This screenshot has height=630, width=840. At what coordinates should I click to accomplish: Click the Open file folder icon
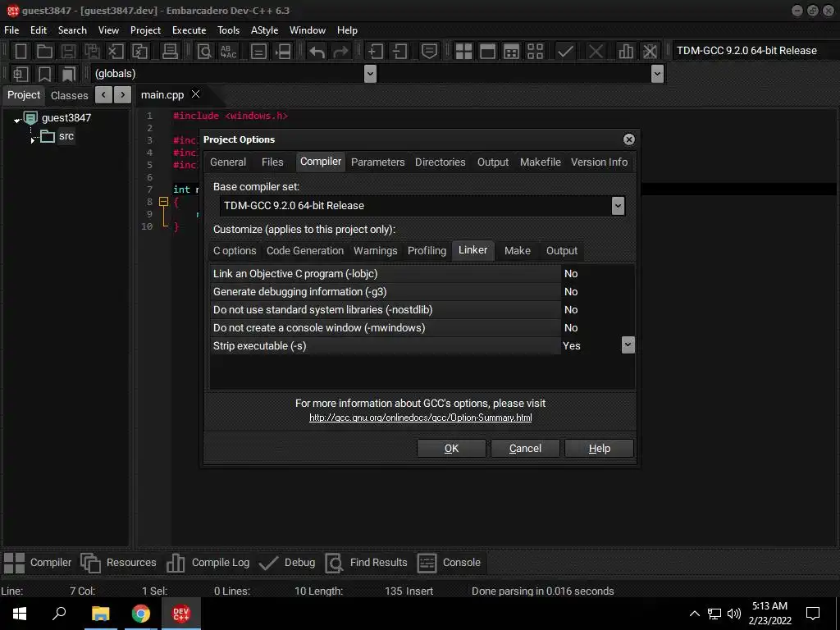point(44,52)
